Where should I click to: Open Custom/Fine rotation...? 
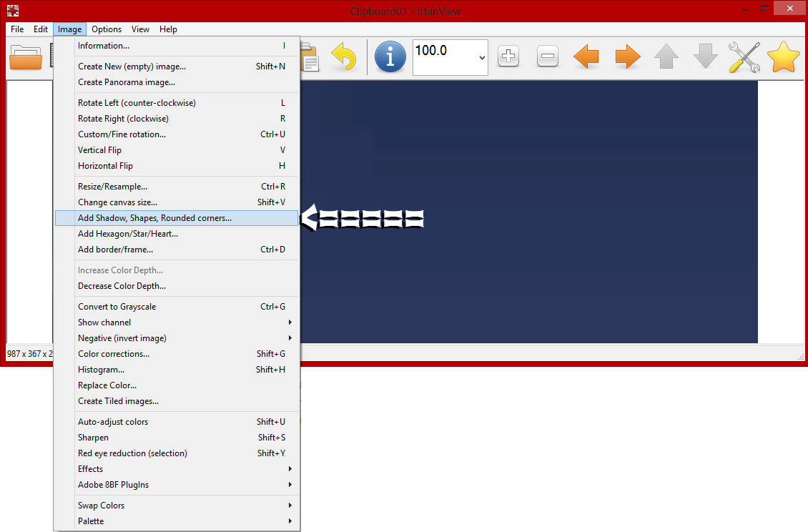click(x=177, y=134)
